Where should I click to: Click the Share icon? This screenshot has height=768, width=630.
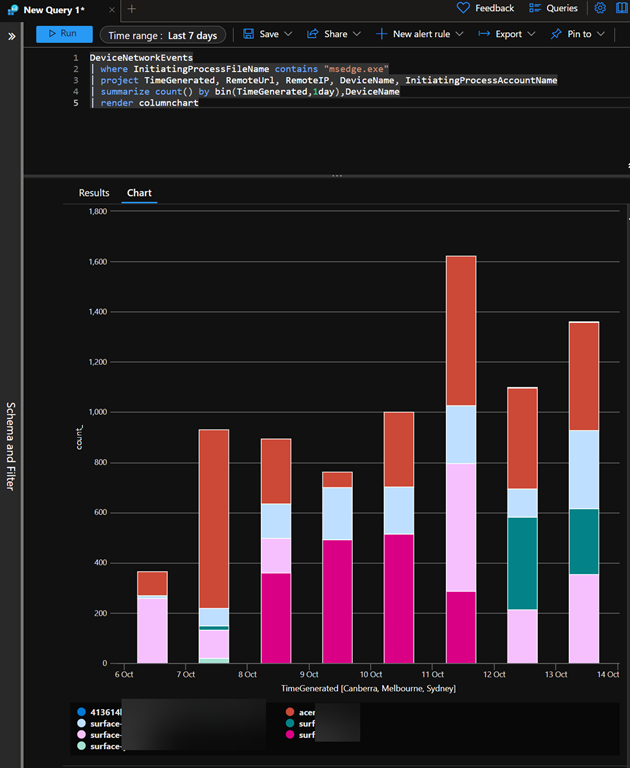pyautogui.click(x=314, y=34)
